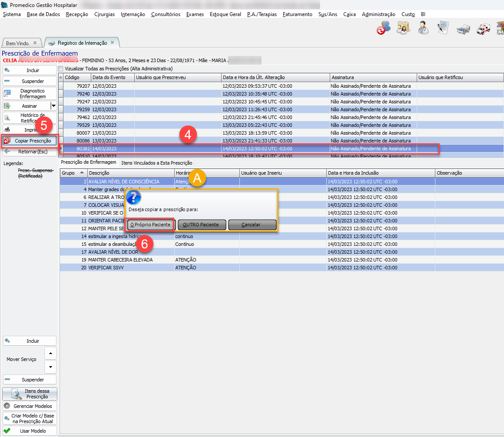Image resolution: width=504 pixels, height=437 pixels.
Task: Enable Vizualizar Todas as Prescrições checkbox
Action: tap(61, 69)
